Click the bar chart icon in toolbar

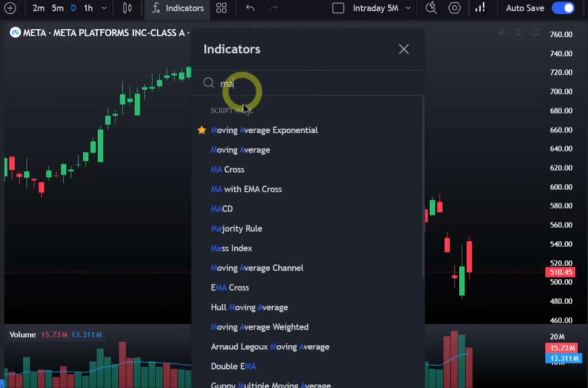(x=479, y=8)
